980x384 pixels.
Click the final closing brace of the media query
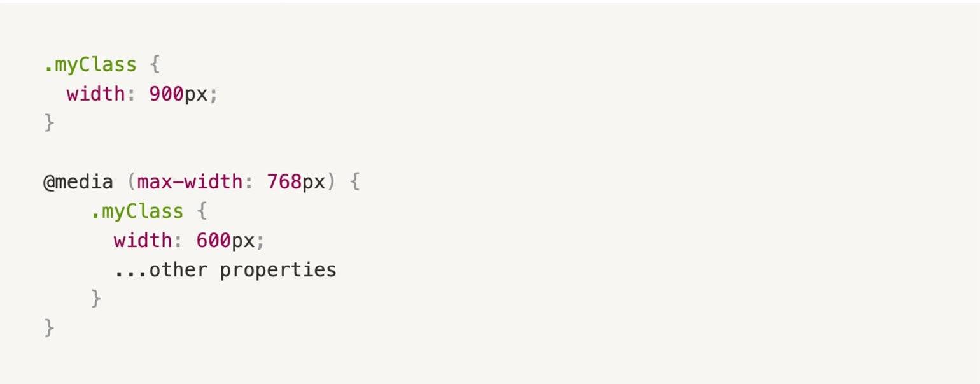(x=49, y=328)
